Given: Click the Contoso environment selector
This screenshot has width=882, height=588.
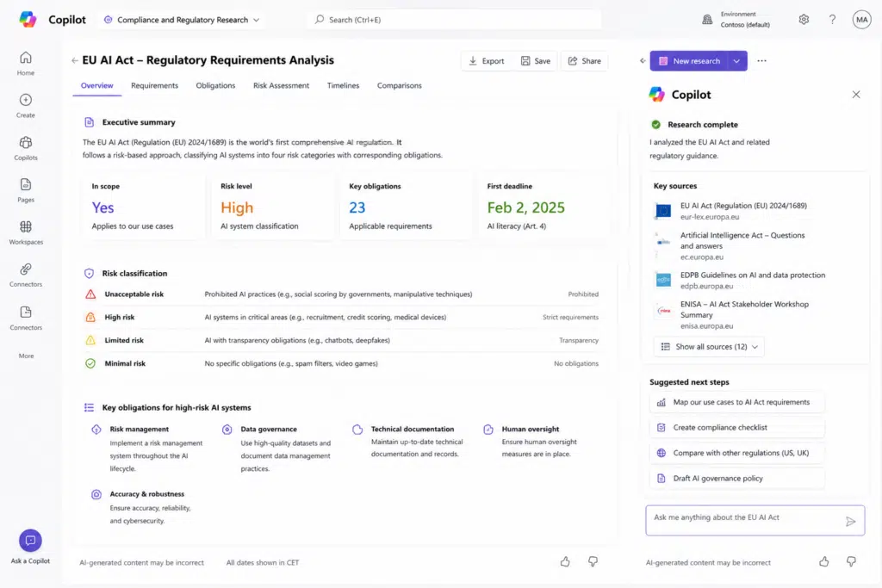Looking at the screenshot, I should click(x=736, y=20).
